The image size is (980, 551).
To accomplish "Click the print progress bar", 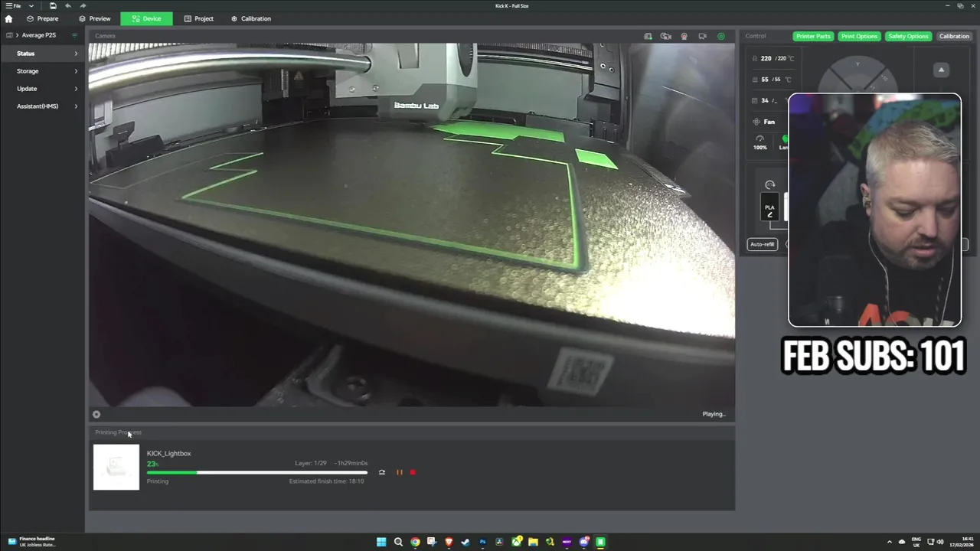I will coord(257,472).
